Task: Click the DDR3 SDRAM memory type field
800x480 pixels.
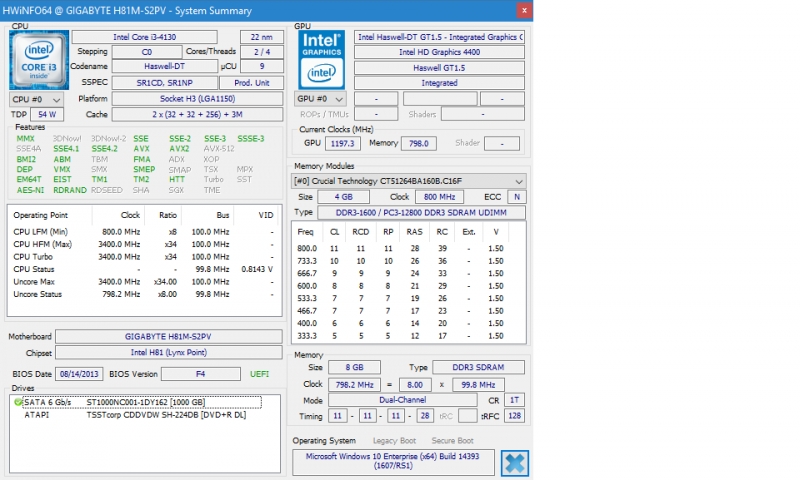Action: coord(478,367)
